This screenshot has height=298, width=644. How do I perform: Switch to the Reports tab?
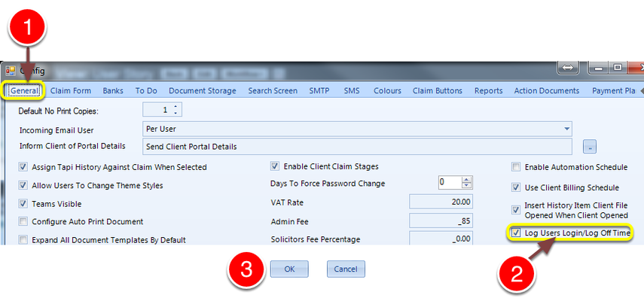pyautogui.click(x=488, y=91)
